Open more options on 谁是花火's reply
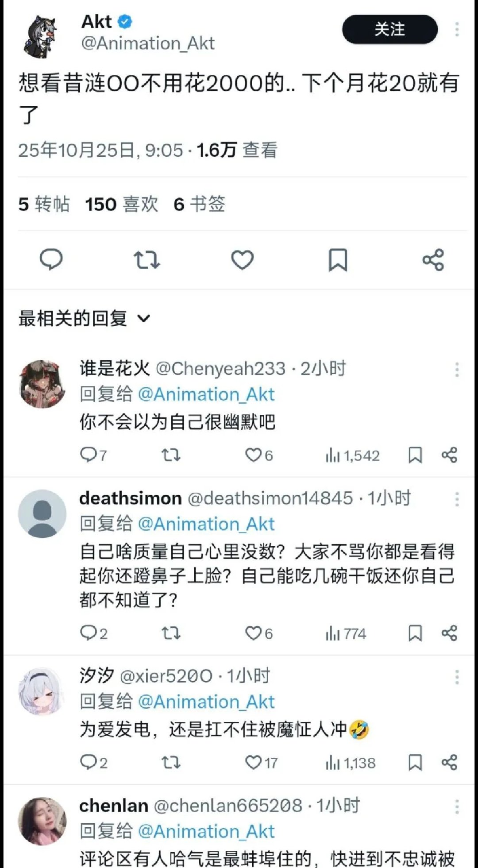 (x=457, y=369)
